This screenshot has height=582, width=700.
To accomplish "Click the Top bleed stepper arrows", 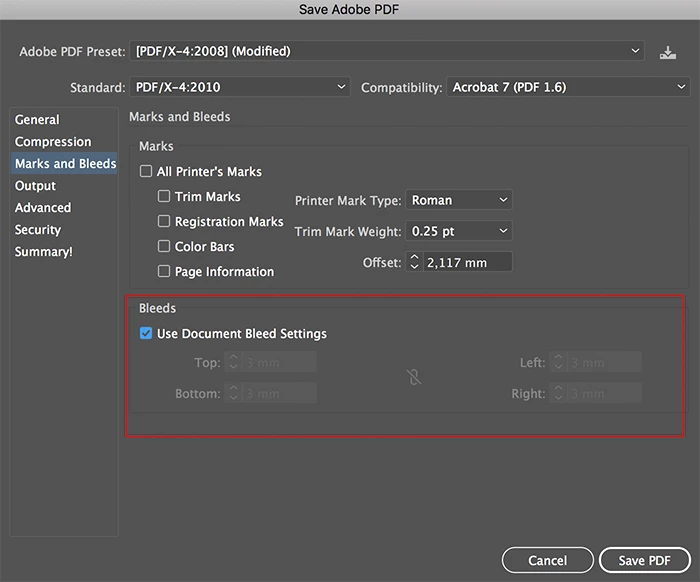I will [233, 362].
